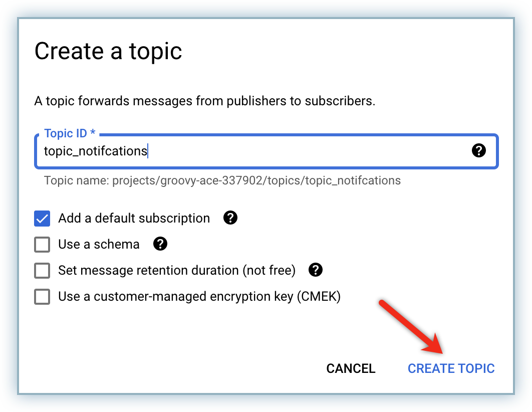Click the blue 'Topic ID *' field label
The image size is (532, 412).
(x=69, y=133)
